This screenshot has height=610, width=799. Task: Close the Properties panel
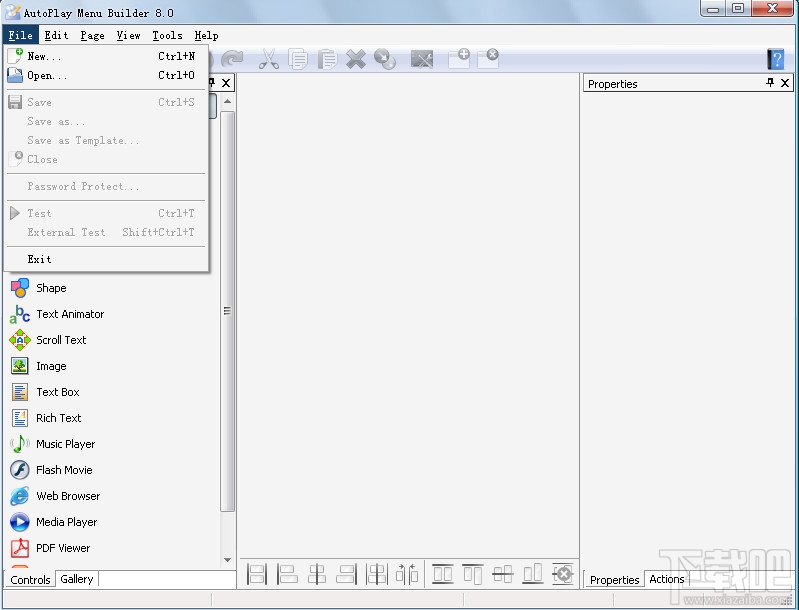point(785,83)
